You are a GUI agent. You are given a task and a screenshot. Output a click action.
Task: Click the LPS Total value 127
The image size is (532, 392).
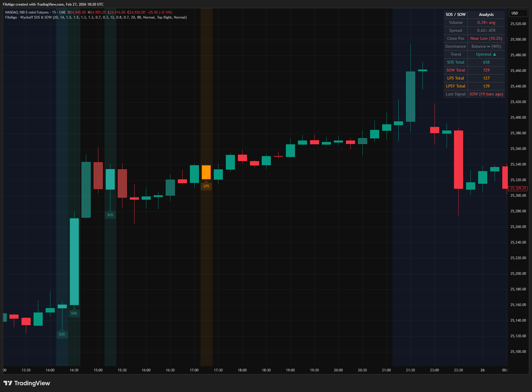coord(486,78)
